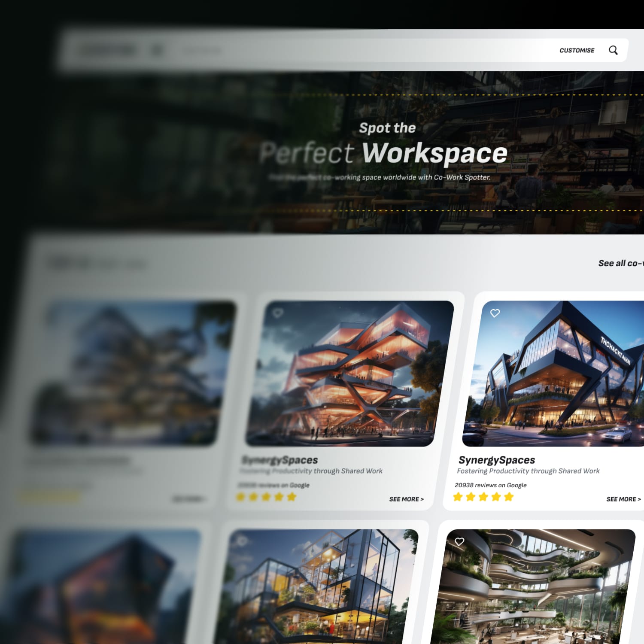
Task: Click "20938 reviews on Google" on the dark building card
Action: (x=490, y=485)
